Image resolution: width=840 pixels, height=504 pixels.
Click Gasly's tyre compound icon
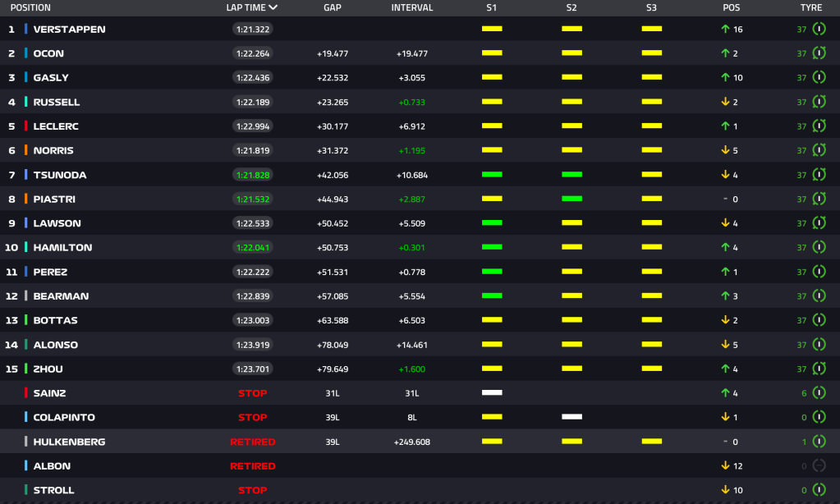pos(819,77)
